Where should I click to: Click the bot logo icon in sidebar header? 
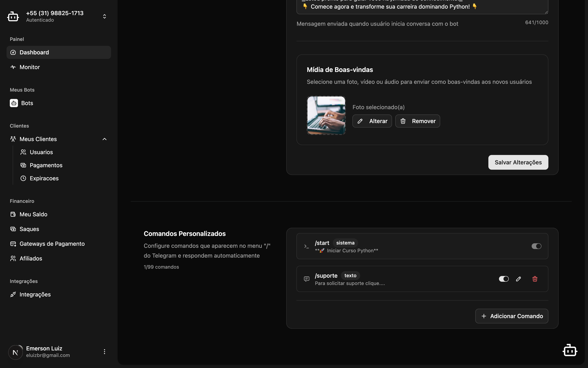pos(13,17)
